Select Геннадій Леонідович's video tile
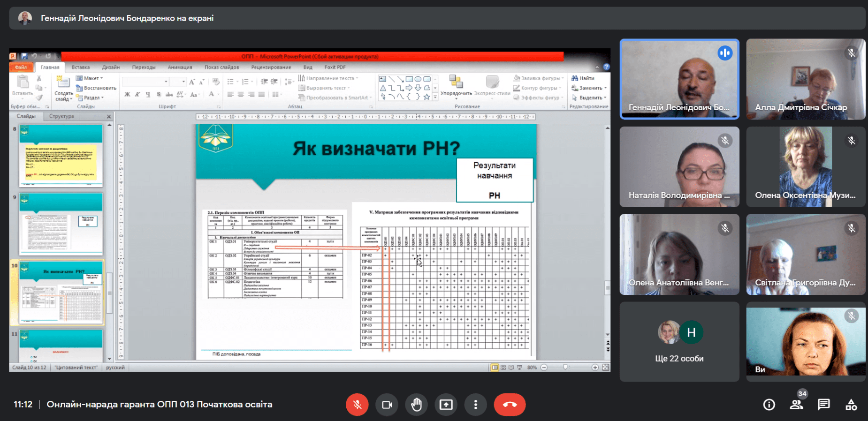Image resolution: width=868 pixels, height=421 pixels. pyautogui.click(x=679, y=79)
